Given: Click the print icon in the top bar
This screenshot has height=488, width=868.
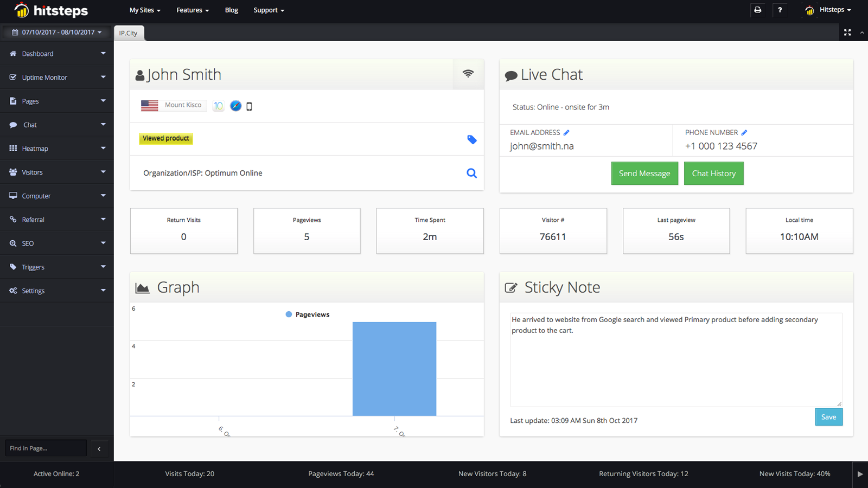Looking at the screenshot, I should tap(758, 10).
